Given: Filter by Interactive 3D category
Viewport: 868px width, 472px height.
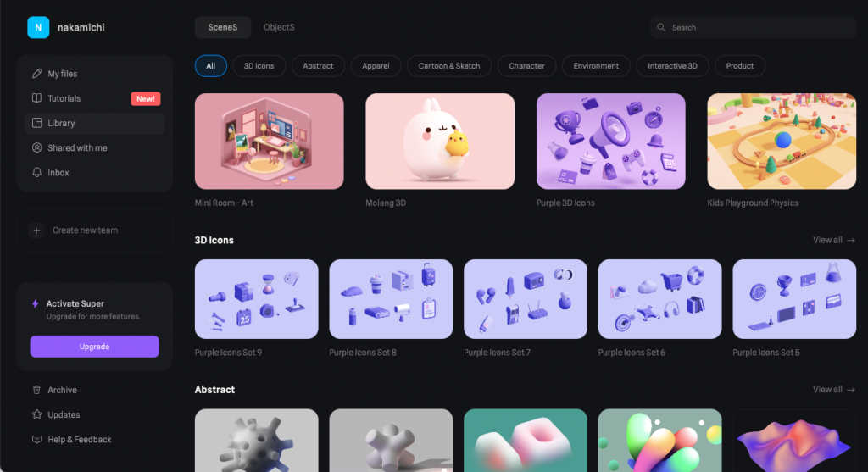Looking at the screenshot, I should coord(672,66).
